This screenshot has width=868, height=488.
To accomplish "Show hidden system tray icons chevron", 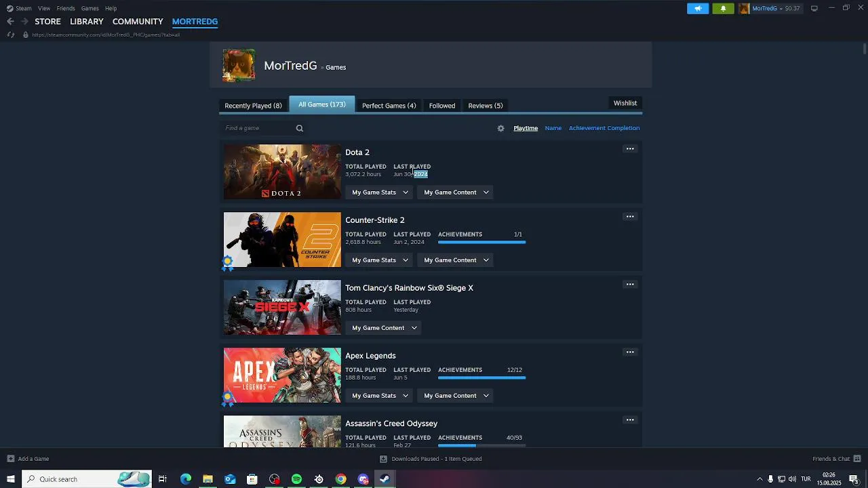I will [x=759, y=479].
